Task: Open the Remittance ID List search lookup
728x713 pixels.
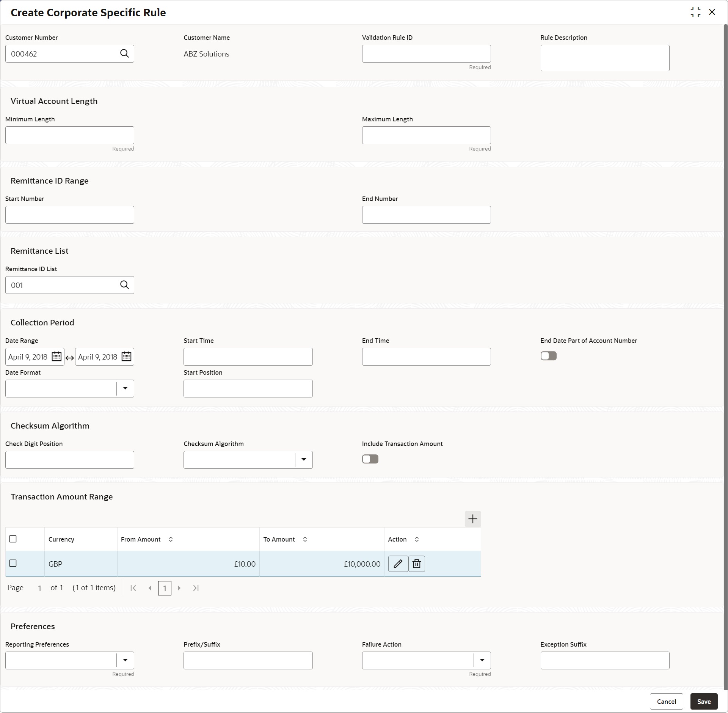Action: coord(124,285)
